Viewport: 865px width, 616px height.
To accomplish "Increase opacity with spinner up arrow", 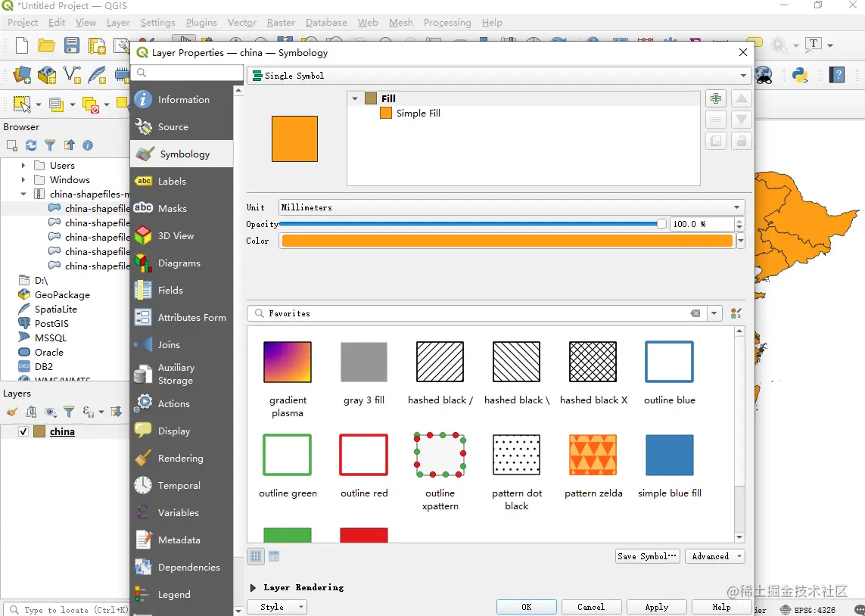I will [740, 220].
